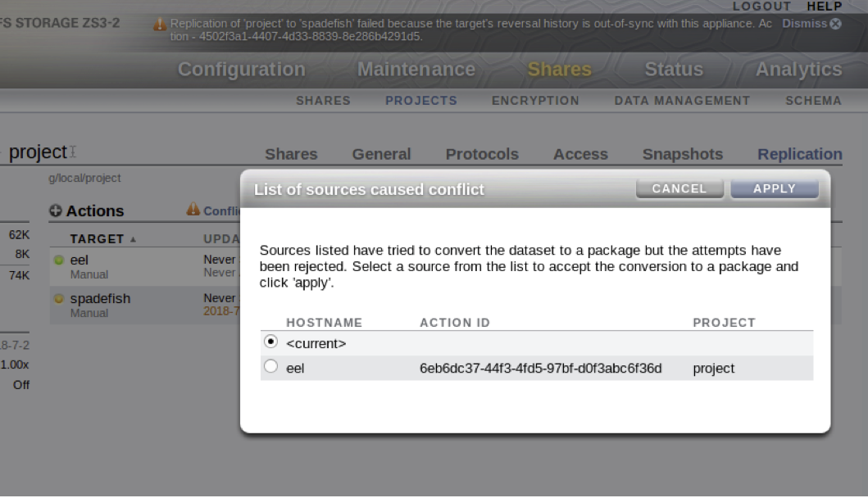Click the project cell in eel row
This screenshot has height=498, width=868.
pyautogui.click(x=714, y=369)
